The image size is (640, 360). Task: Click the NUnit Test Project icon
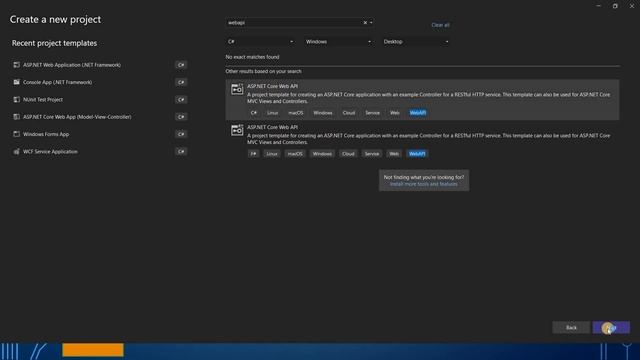pos(16,100)
